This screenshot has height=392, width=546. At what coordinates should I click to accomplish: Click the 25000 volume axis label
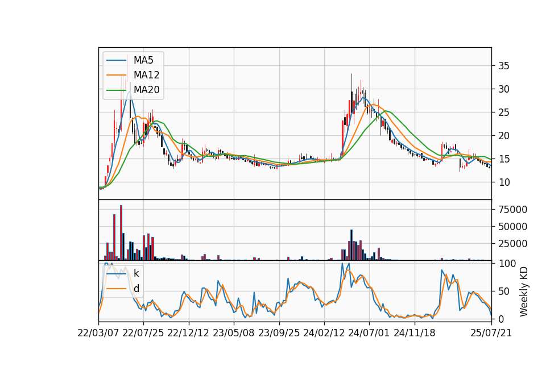tap(513, 244)
